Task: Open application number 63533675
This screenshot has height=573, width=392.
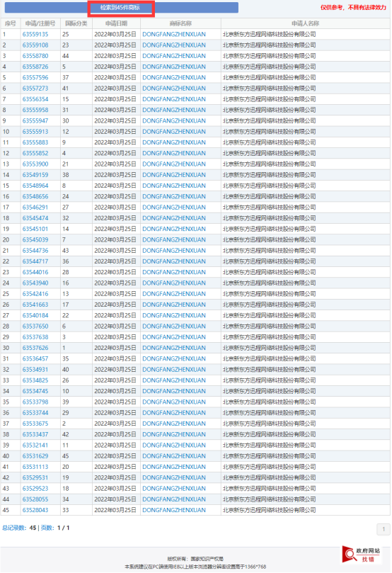Action: pos(35,424)
